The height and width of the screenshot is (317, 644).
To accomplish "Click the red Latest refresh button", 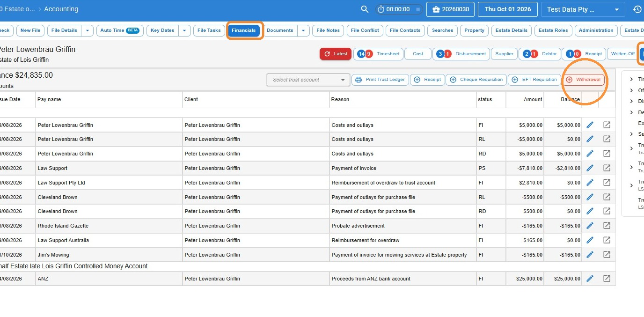I will (x=336, y=54).
